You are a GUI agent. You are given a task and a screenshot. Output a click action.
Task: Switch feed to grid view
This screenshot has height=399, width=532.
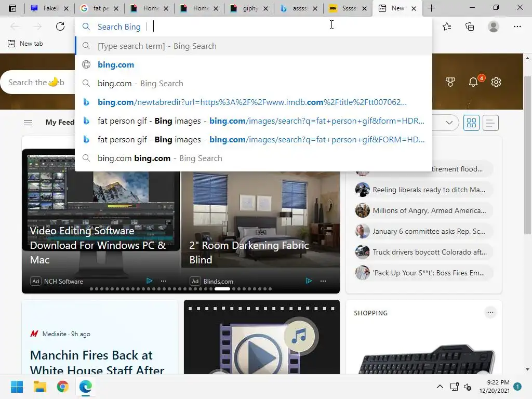pos(471,123)
